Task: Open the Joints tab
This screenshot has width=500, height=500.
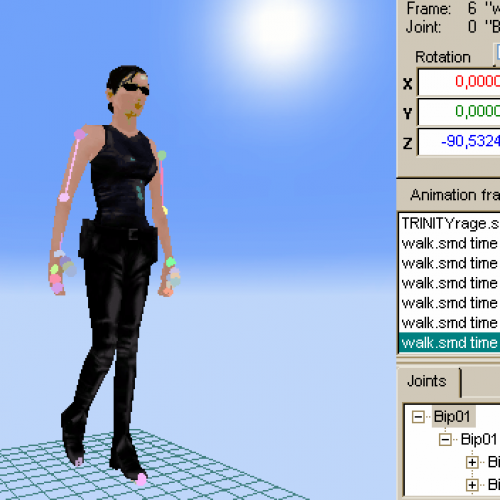Action: (427, 381)
